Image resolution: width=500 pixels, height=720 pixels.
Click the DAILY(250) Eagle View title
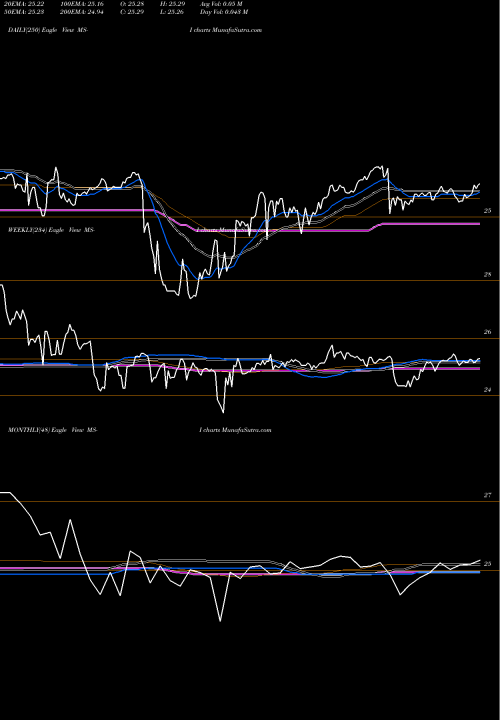pyautogui.click(x=48, y=30)
